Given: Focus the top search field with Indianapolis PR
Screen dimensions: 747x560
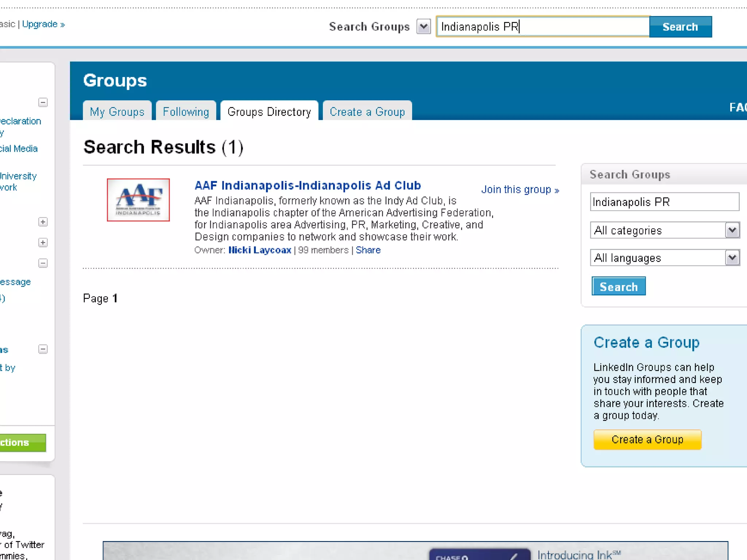Looking at the screenshot, I should click(542, 27).
